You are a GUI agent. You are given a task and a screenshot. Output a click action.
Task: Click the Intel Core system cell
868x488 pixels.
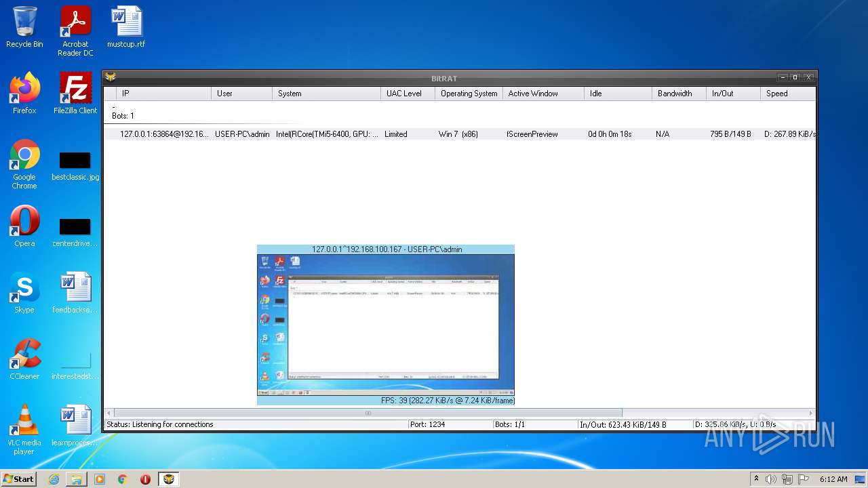pyautogui.click(x=327, y=134)
